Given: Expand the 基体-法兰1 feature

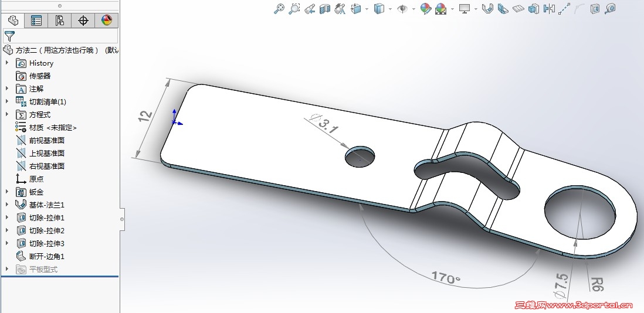Looking at the screenshot, I should click(6, 205).
